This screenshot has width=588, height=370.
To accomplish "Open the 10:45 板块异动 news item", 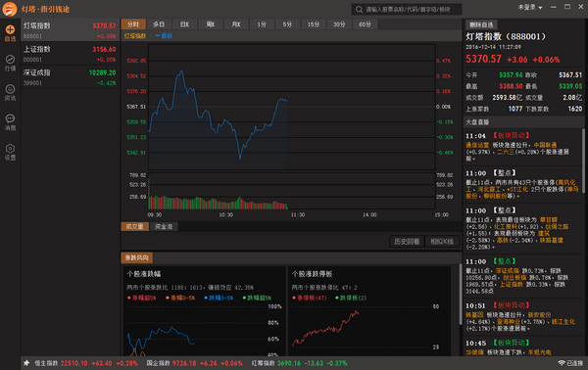I will pos(522,347).
